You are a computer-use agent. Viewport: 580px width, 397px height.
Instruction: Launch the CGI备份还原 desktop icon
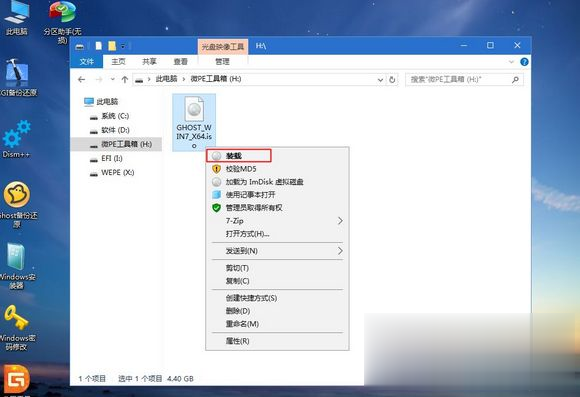(x=17, y=78)
